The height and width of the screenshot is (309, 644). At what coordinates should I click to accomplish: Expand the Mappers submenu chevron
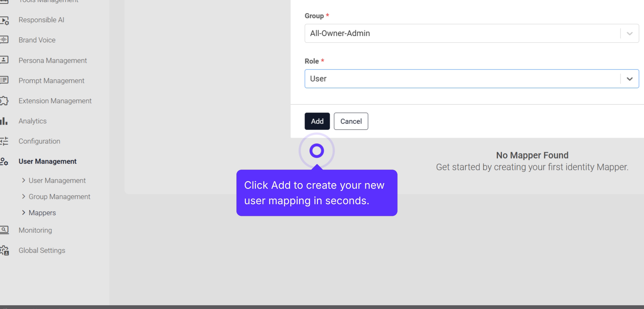(24, 213)
